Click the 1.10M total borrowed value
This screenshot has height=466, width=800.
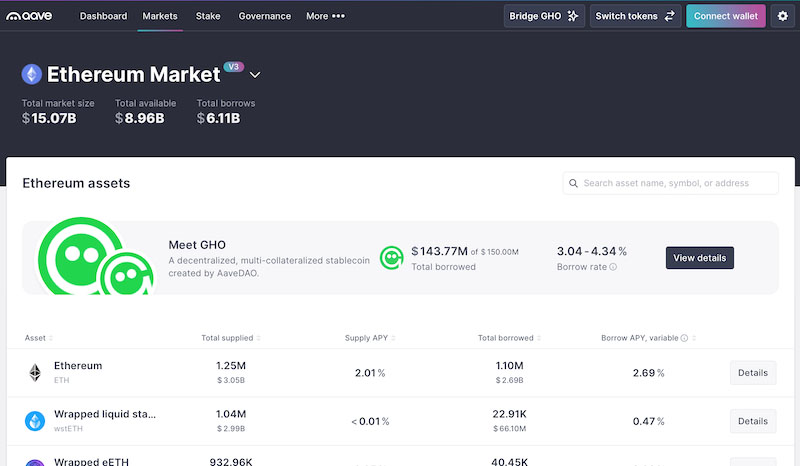point(509,365)
